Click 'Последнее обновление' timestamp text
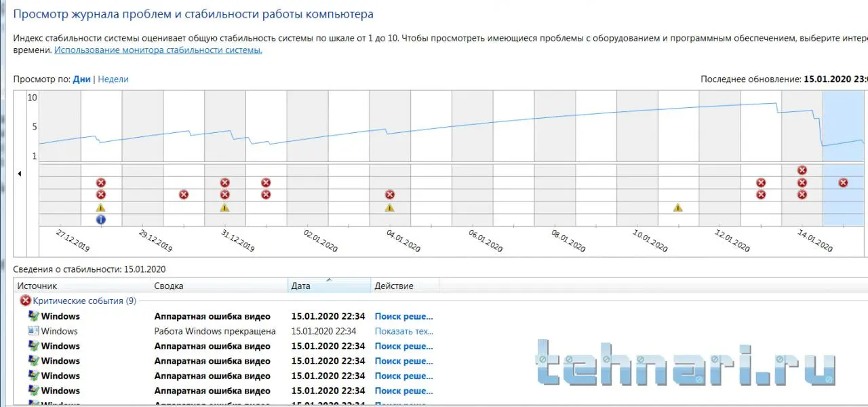Image resolution: width=868 pixels, height=407 pixels. (x=785, y=79)
